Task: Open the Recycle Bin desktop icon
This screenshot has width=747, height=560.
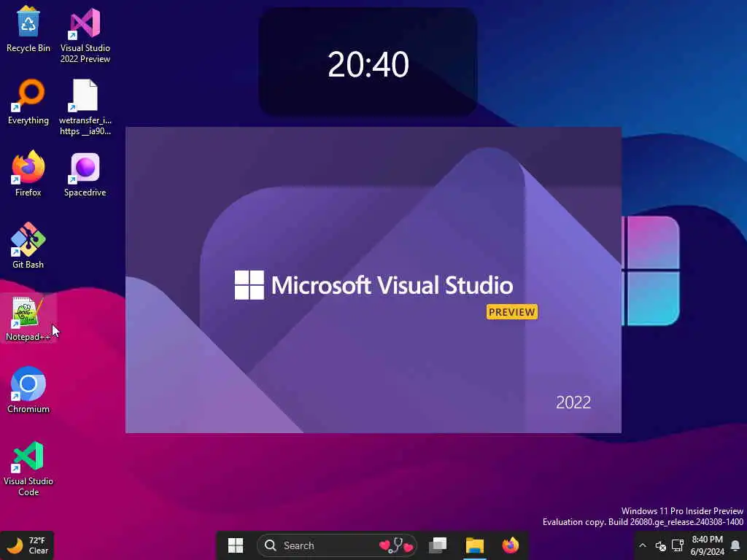Action: pos(28,29)
